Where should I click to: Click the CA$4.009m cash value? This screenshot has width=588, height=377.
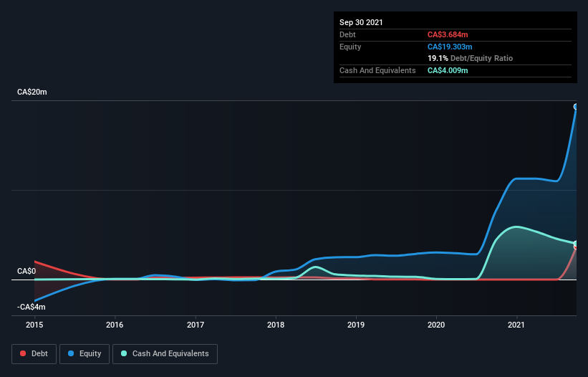448,70
